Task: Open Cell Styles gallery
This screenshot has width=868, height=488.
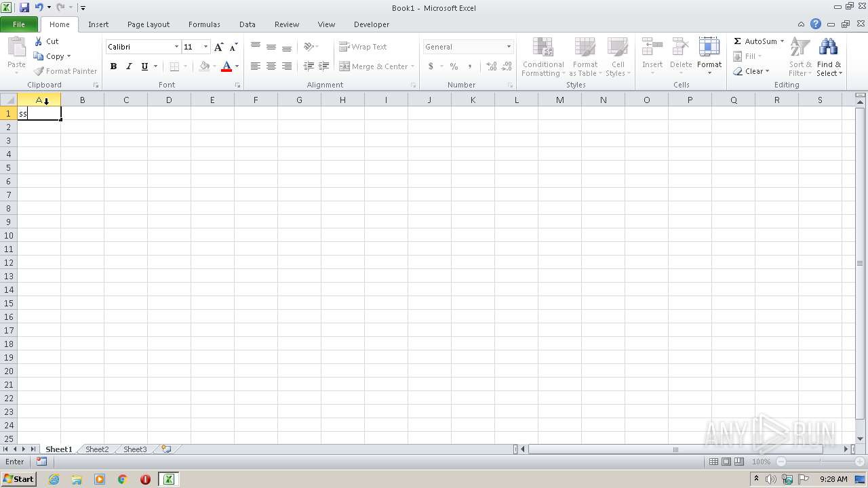Action: pyautogui.click(x=617, y=57)
